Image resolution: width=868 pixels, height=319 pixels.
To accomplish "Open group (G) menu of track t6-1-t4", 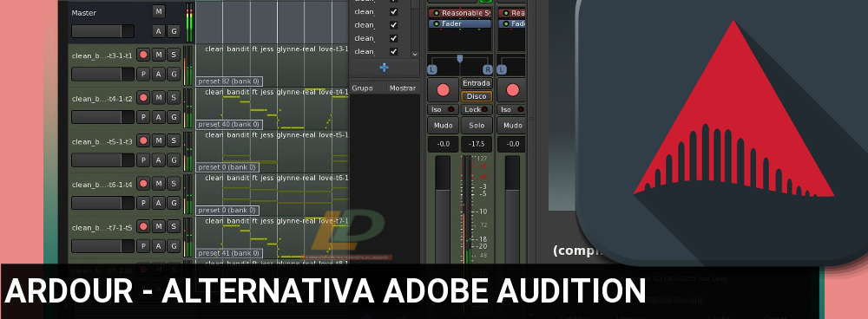I will coord(174,203).
